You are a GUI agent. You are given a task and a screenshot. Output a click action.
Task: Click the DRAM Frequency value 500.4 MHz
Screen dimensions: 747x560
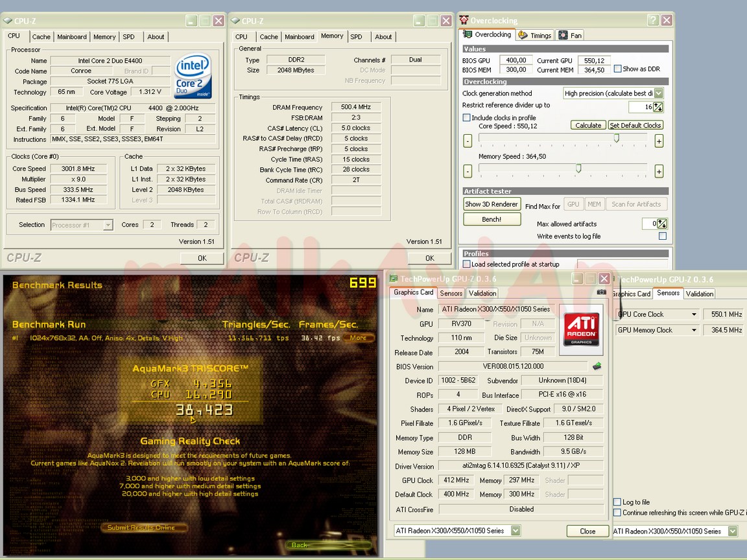[x=356, y=107]
